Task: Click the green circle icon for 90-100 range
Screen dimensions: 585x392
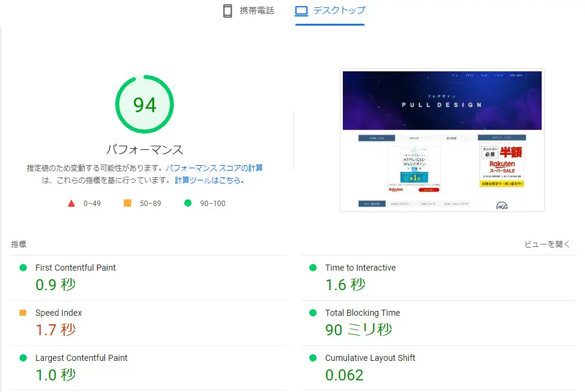Action: tap(188, 203)
